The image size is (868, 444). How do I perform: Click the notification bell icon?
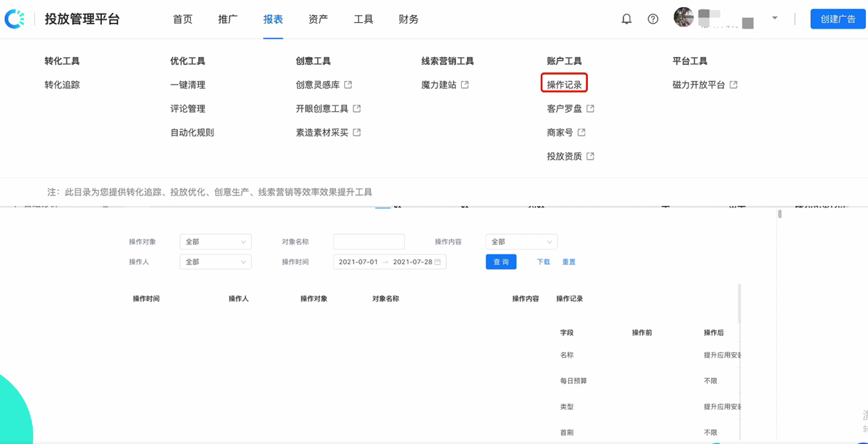pyautogui.click(x=626, y=19)
